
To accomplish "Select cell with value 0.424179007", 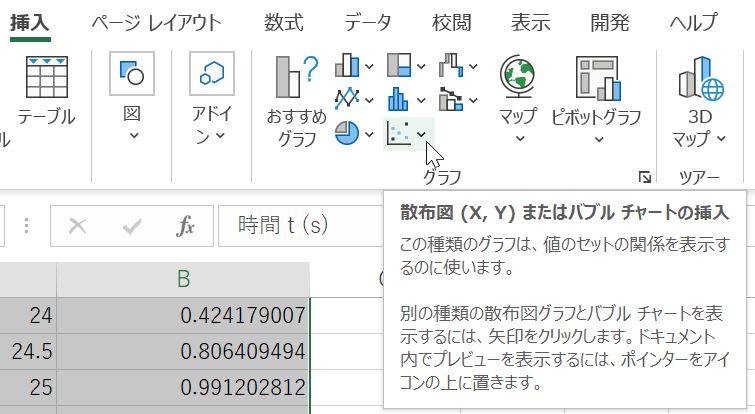I will coord(183,315).
